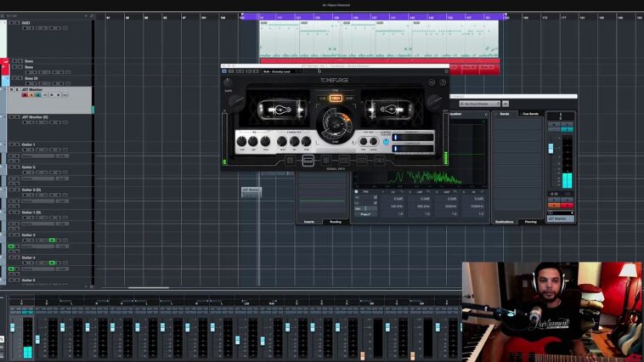Screen dimensions: 644x362
Task: Click the upper horizontal slider in Toneforge
Action: coord(413,138)
